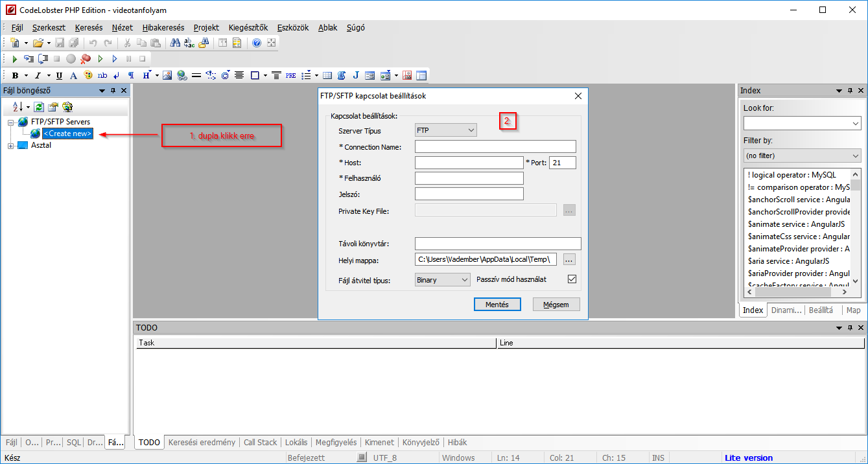Open the Filter by dropdown in the Index panel
The width and height of the screenshot is (868, 464).
click(802, 156)
